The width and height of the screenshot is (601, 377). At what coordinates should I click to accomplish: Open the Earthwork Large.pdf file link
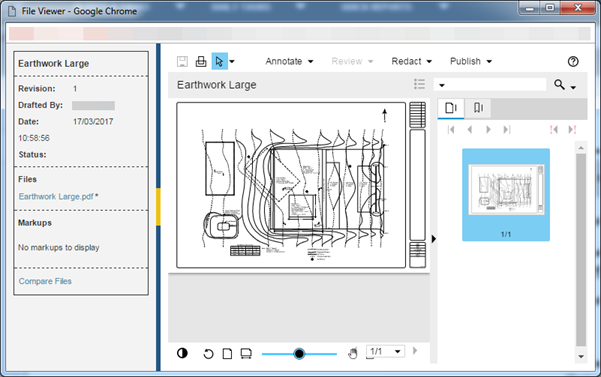click(56, 197)
